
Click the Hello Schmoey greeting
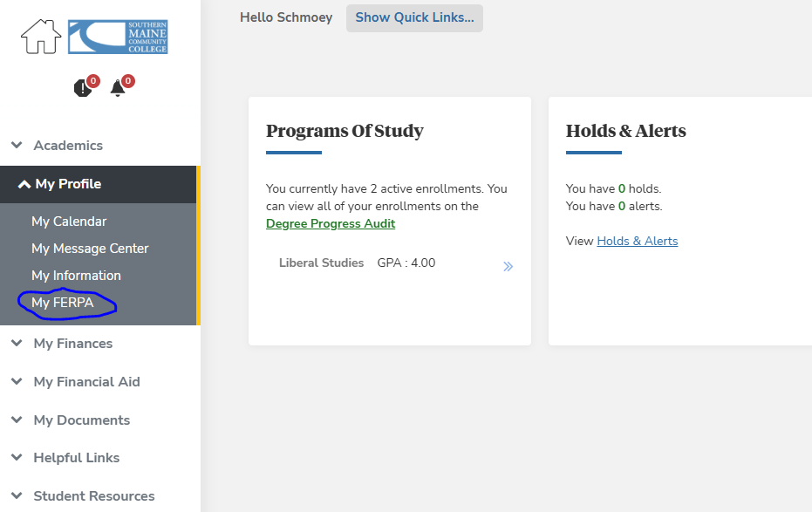click(286, 17)
